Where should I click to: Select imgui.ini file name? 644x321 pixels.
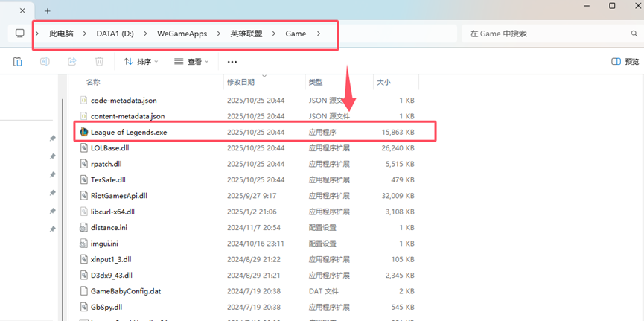coord(104,244)
